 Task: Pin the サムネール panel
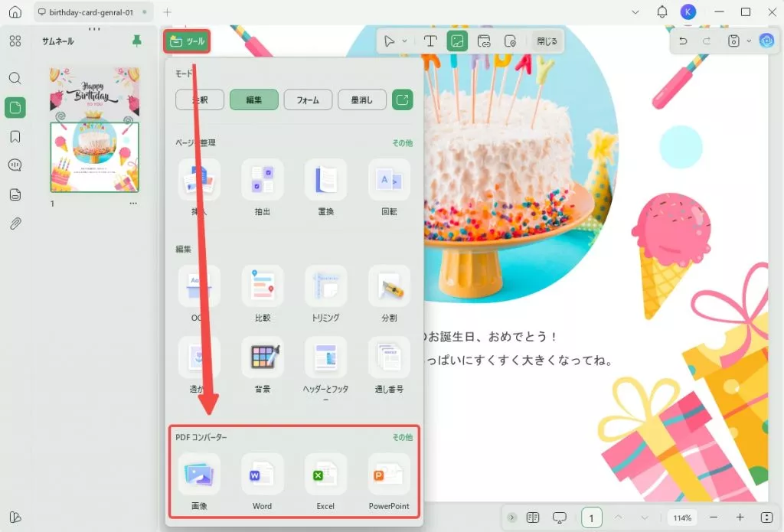(x=136, y=41)
